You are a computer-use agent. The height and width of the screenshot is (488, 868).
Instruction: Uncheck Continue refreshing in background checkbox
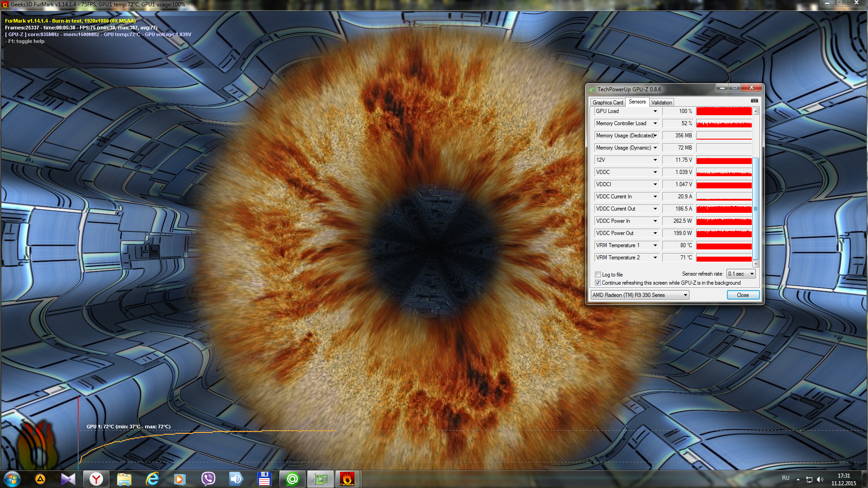pos(598,283)
